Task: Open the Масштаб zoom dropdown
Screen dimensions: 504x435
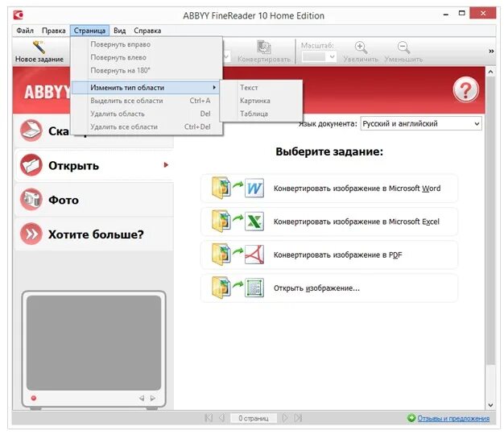Action: tap(319, 57)
